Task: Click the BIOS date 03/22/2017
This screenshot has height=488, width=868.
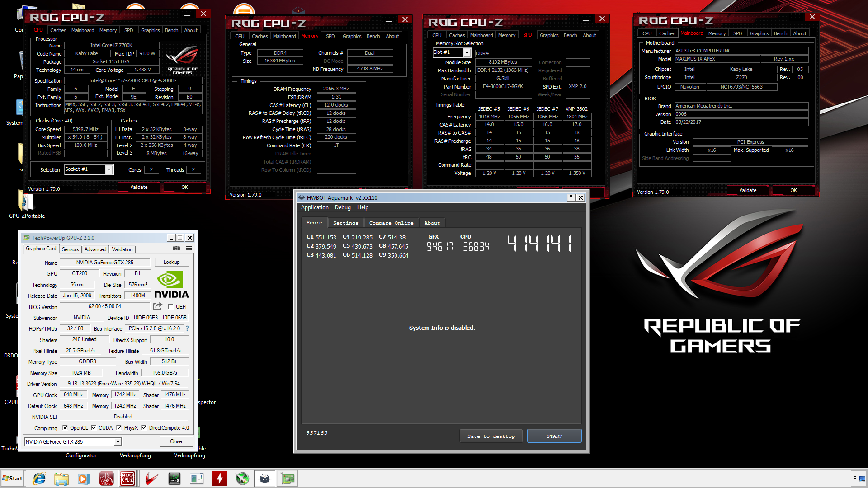Action: [741, 122]
